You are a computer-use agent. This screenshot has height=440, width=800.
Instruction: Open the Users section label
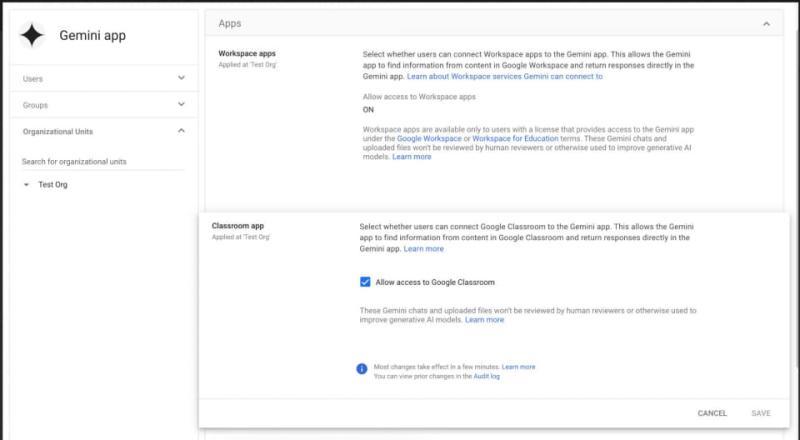[33, 79]
